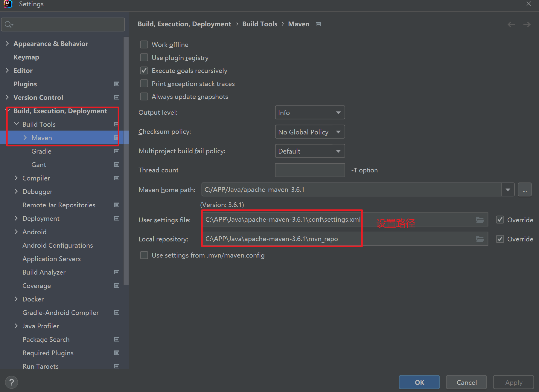539x392 pixels.
Task: Toggle Override for User settings file
Action: [x=500, y=220]
